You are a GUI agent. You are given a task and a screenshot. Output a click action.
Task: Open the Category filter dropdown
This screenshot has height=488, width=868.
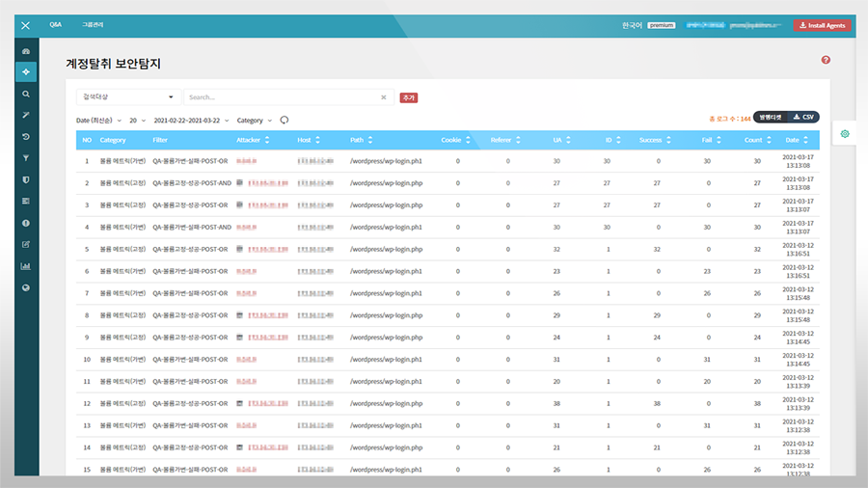254,120
